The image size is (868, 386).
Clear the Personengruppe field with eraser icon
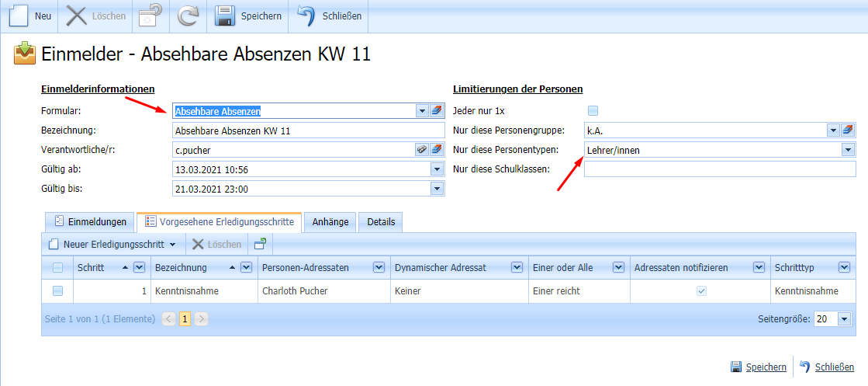[x=847, y=130]
